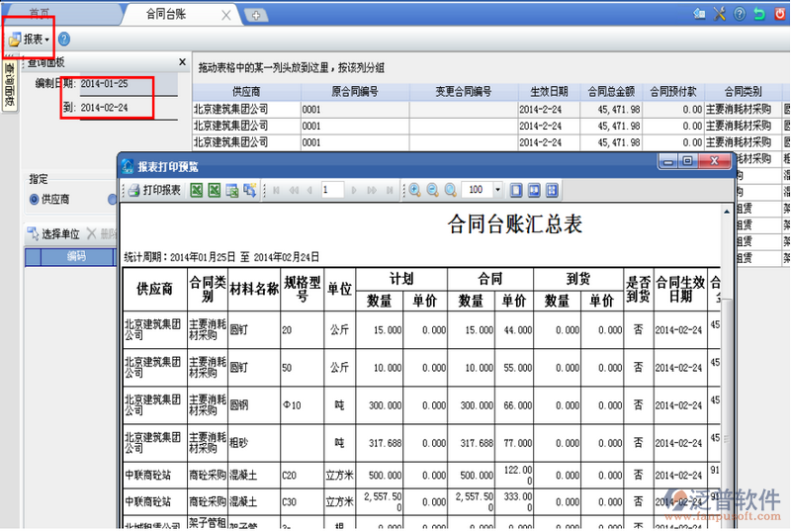Image resolution: width=791 pixels, height=532 pixels.
Task: Expand the zoom percentage 100 dropdown
Action: click(497, 190)
